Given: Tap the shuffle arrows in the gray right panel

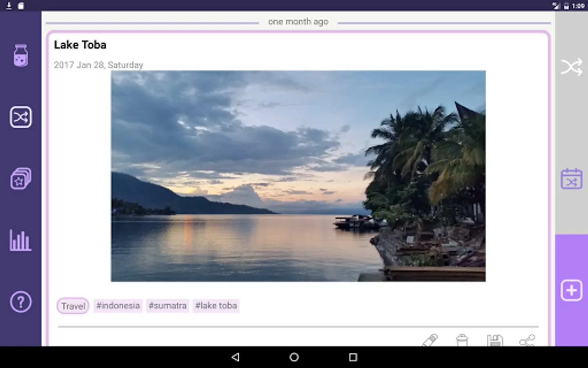Looking at the screenshot, I should coord(571,67).
